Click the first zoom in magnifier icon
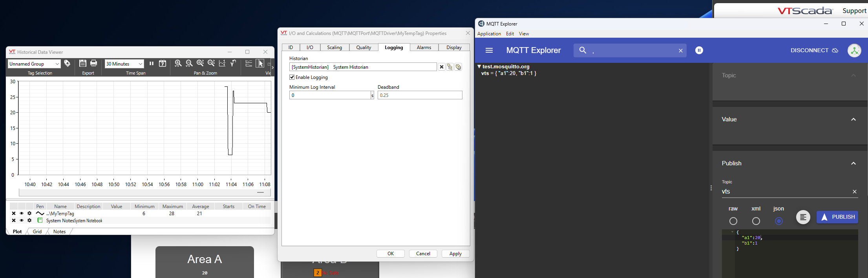Viewport: 868px width, 278px height. (x=178, y=63)
